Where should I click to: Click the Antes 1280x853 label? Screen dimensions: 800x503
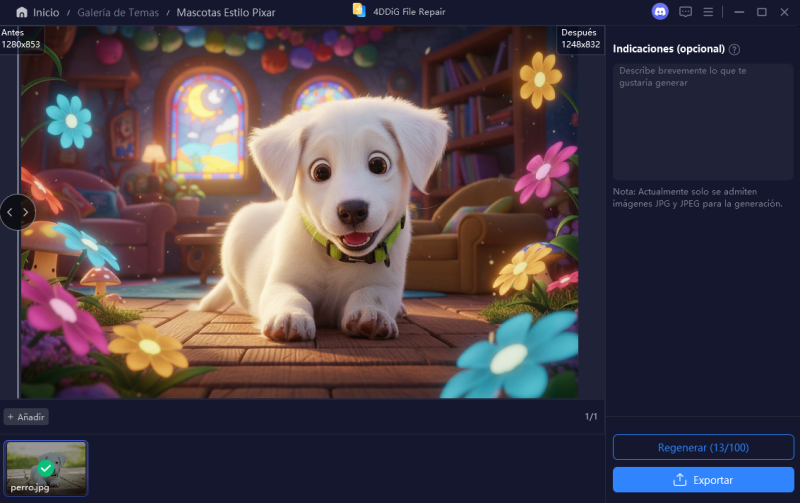pyautogui.click(x=20, y=39)
